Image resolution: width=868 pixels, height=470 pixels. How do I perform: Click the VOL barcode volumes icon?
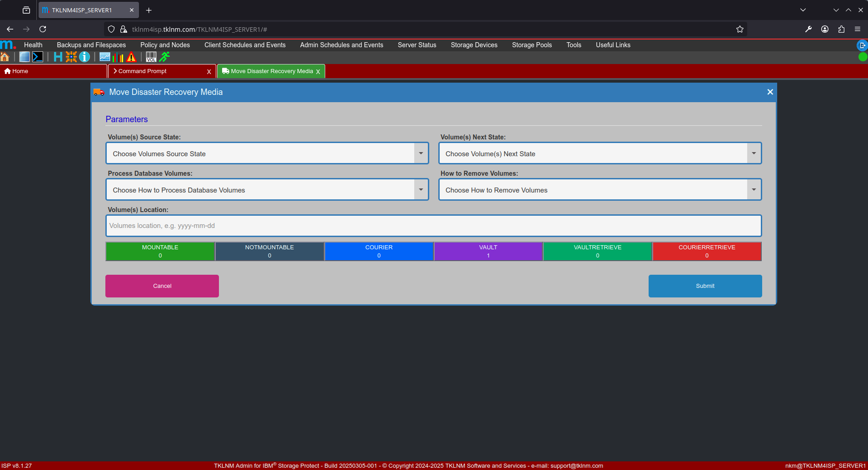(x=151, y=57)
